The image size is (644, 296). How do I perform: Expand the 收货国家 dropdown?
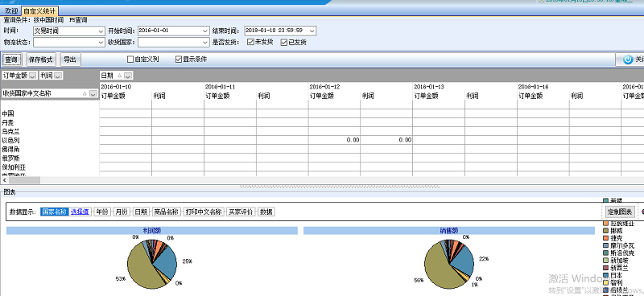click(174, 43)
